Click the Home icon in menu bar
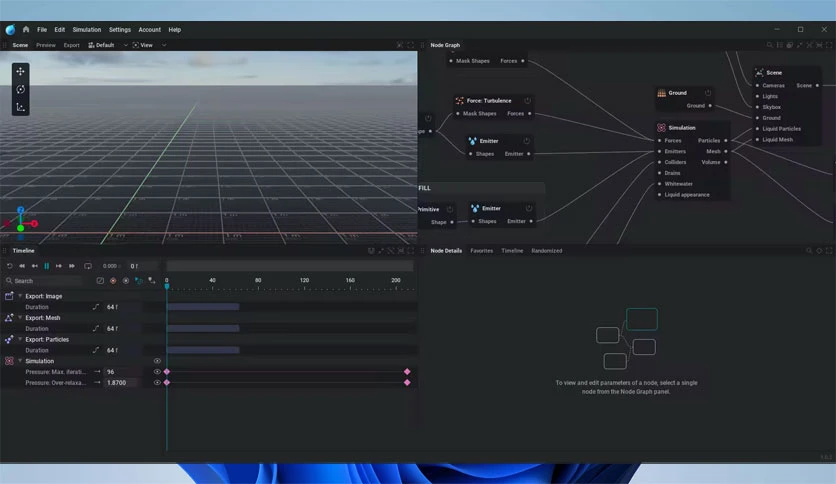The image size is (836, 484). point(26,29)
